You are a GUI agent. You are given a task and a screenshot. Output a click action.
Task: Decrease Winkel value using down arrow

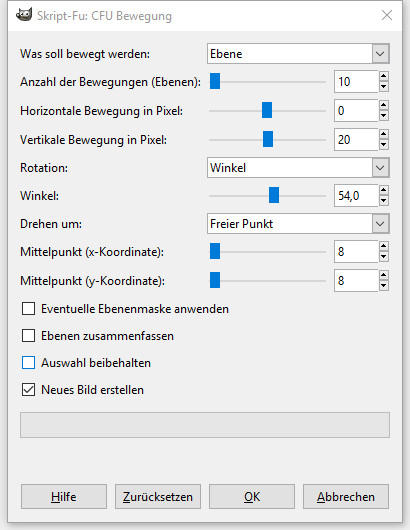pos(383,201)
